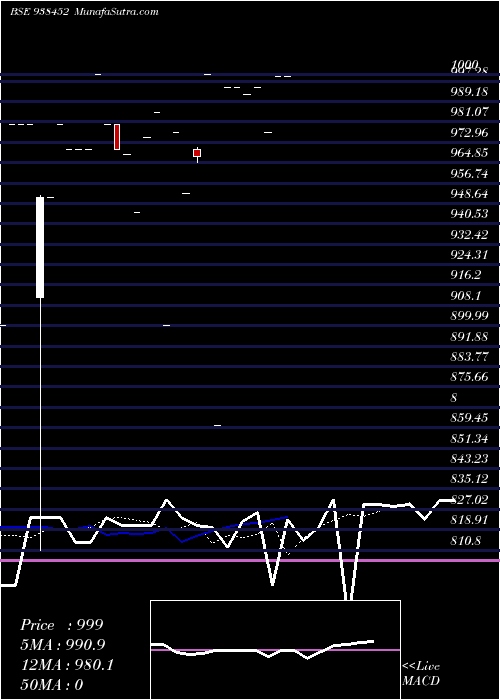Click the tall white candlestick body

40,247
